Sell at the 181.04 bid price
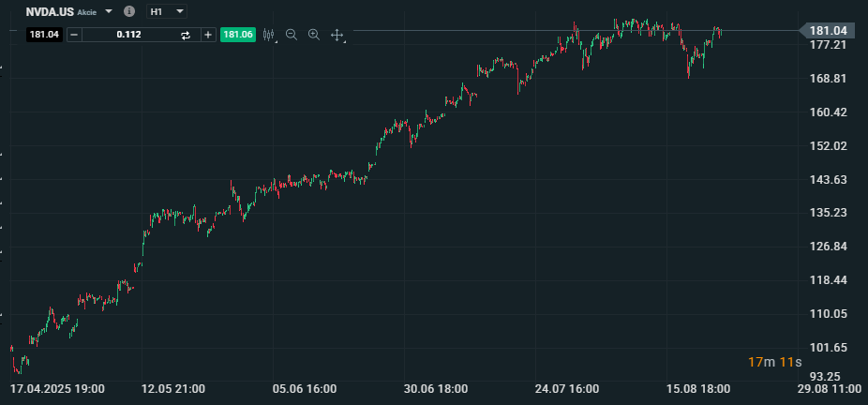Viewport: 868px width, 405px height. click(44, 35)
